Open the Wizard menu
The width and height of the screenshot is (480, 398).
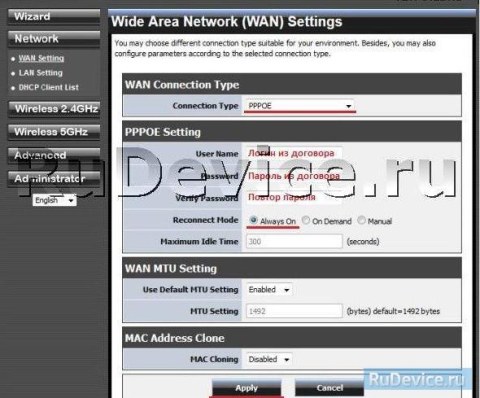(54, 17)
